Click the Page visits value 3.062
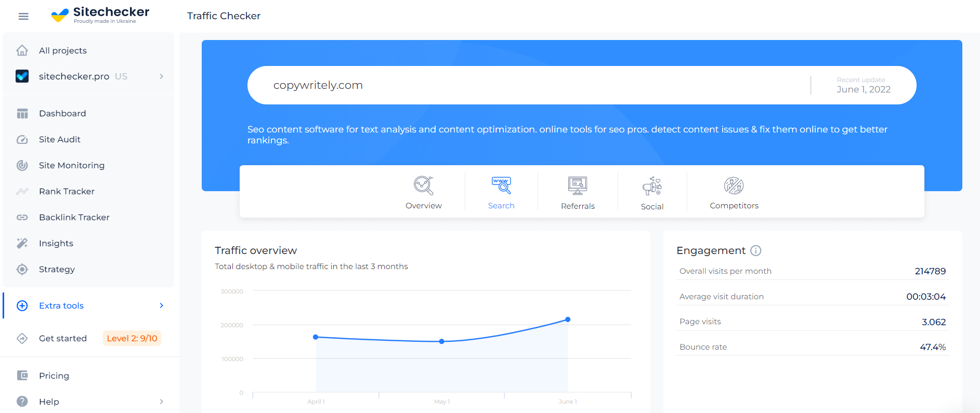 934,322
